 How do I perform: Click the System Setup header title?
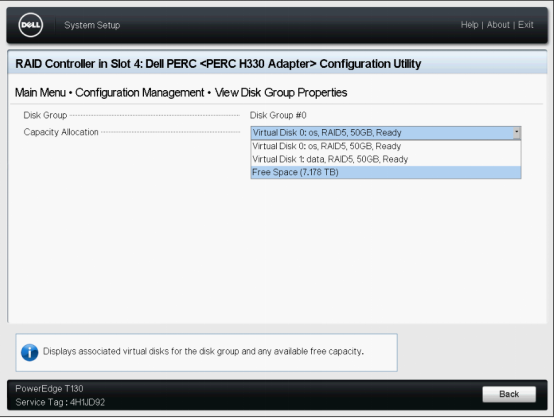pos(92,25)
